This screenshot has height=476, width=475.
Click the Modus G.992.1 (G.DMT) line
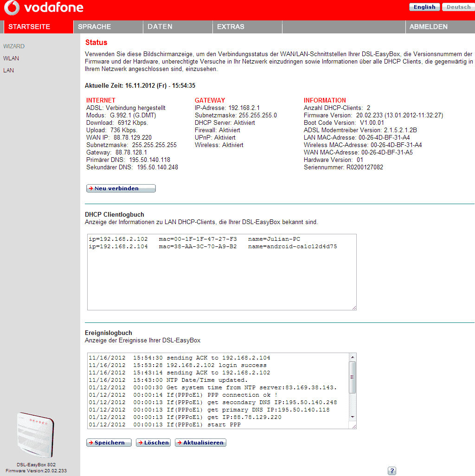(121, 116)
